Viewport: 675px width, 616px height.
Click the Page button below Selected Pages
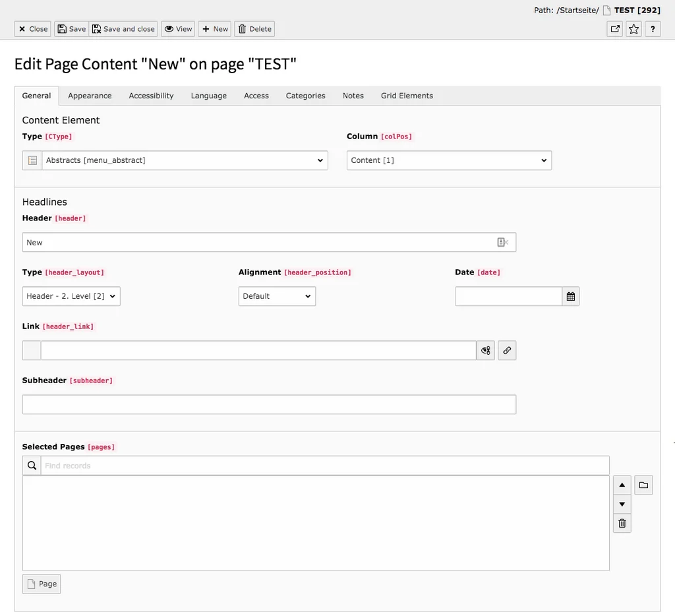(x=41, y=584)
